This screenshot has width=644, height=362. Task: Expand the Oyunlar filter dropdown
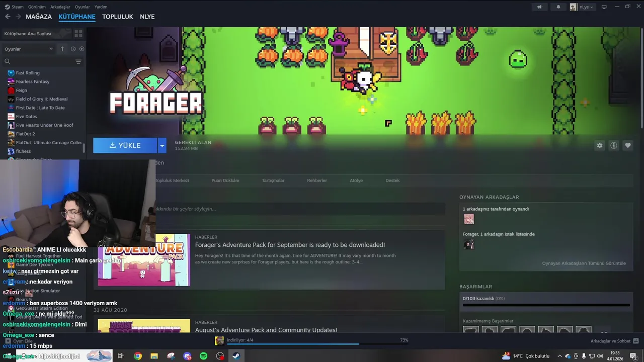[x=29, y=49]
